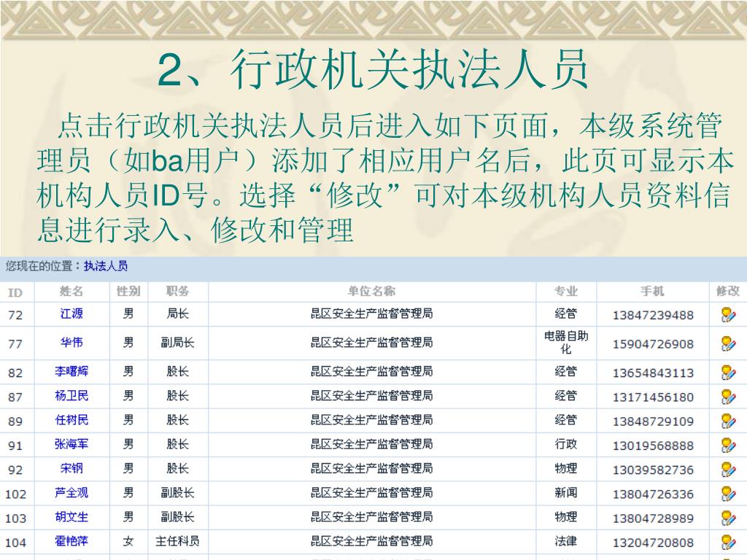Click the 局长 position cell
Screen dimensions: 747x560
tap(178, 314)
